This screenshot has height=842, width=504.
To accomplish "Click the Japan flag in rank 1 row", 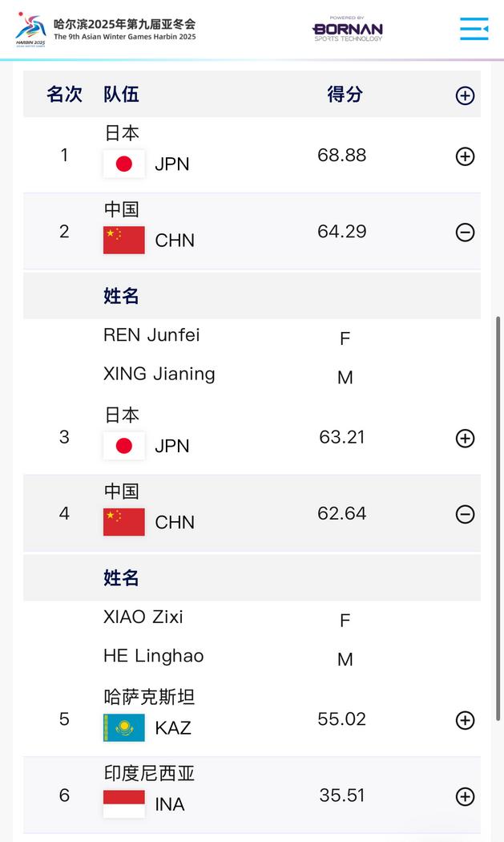I will pos(124,164).
